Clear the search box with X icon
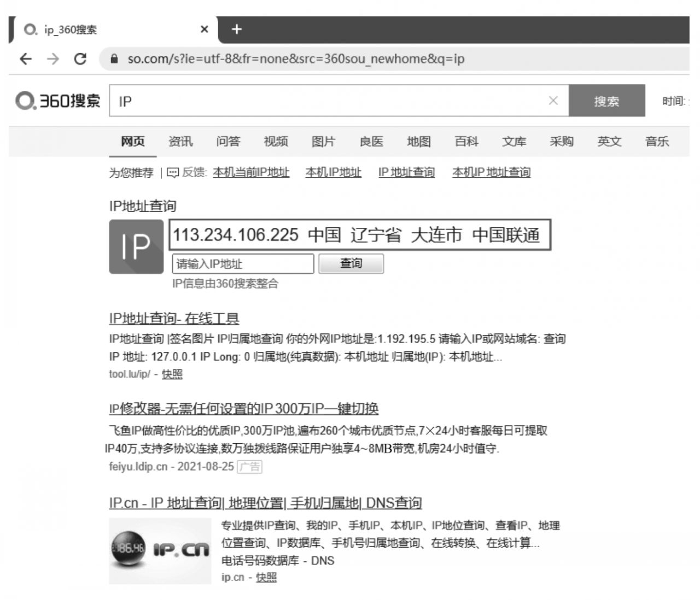This screenshot has height=600, width=700. click(553, 101)
